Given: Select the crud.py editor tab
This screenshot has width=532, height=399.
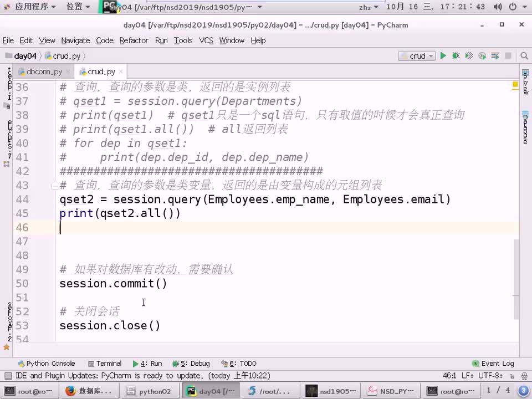Looking at the screenshot, I should [101, 72].
